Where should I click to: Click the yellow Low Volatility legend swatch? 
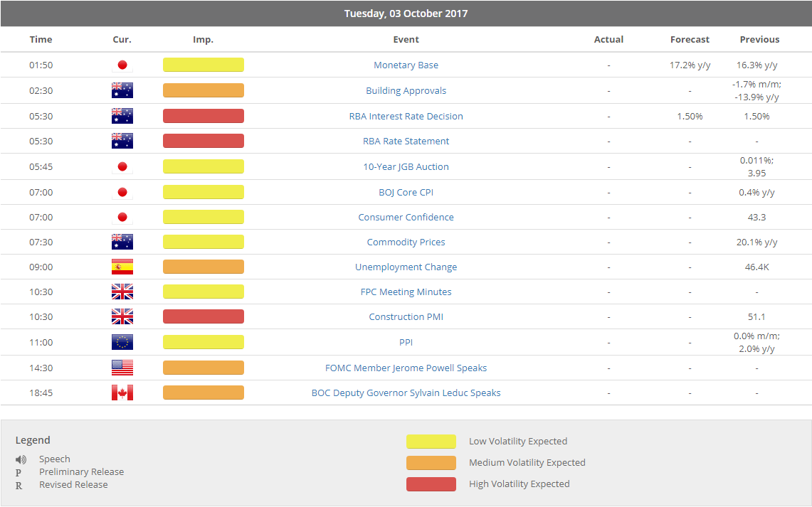[431, 442]
